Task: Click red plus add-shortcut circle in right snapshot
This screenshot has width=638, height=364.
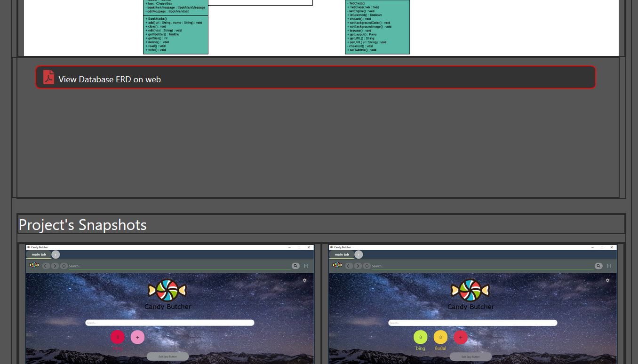Action: pyautogui.click(x=461, y=337)
